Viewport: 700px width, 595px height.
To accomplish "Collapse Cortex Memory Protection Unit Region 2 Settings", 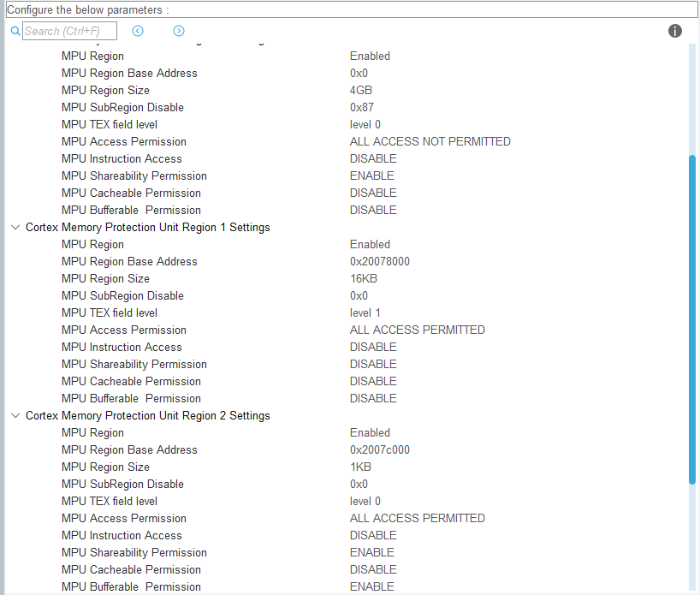I will pyautogui.click(x=15, y=415).
